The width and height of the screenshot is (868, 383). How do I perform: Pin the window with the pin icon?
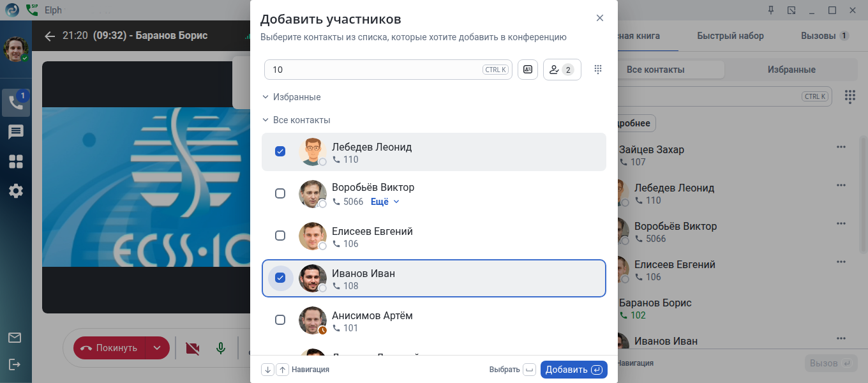(771, 10)
